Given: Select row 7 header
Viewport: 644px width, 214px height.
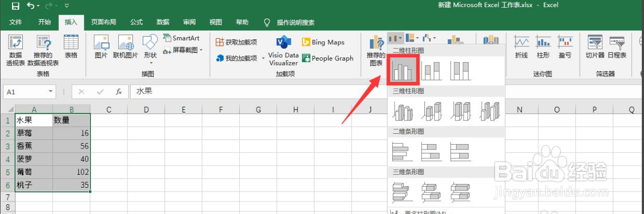Looking at the screenshot, I should (8, 198).
